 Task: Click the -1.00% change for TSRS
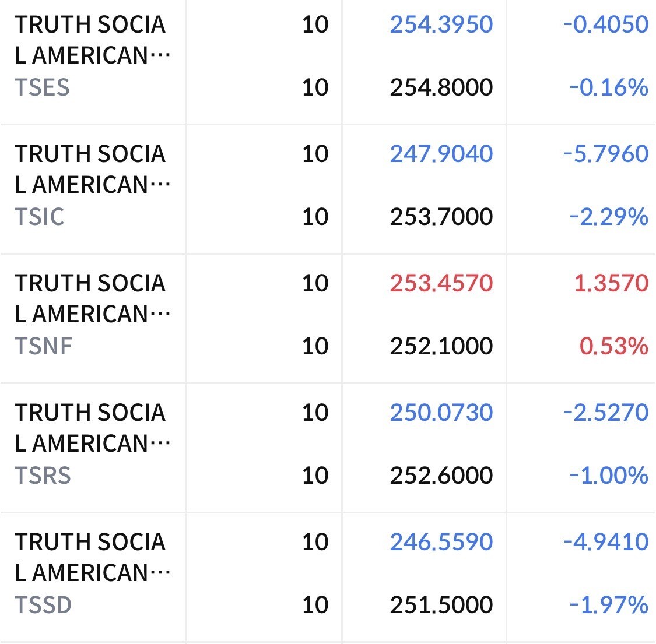point(609,476)
